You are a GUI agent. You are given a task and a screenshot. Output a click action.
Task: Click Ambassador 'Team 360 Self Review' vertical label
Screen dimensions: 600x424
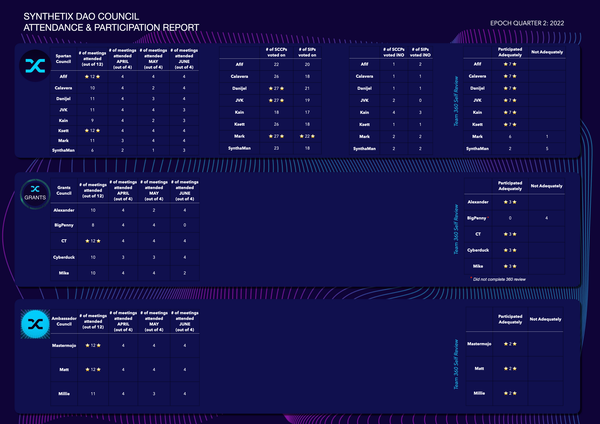point(456,364)
